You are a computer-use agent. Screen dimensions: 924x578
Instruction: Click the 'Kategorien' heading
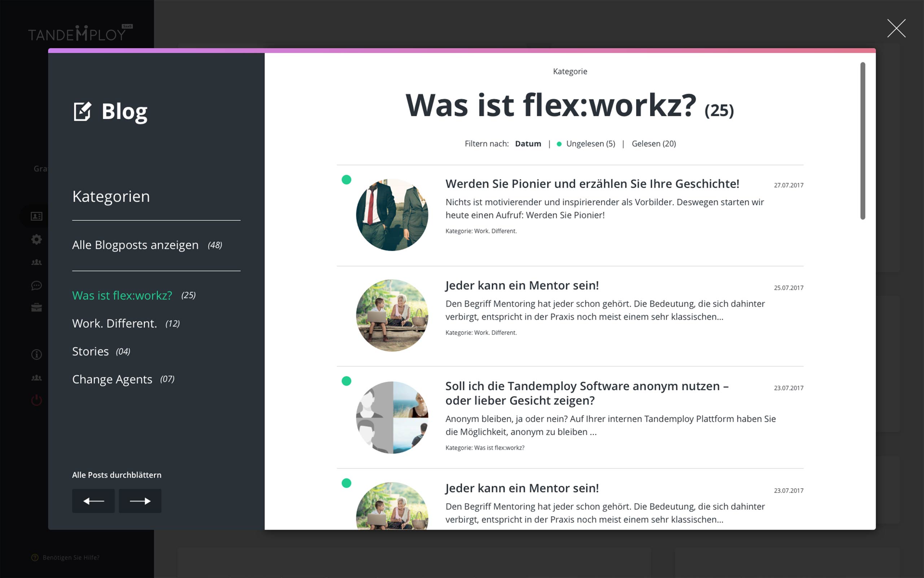[111, 197]
